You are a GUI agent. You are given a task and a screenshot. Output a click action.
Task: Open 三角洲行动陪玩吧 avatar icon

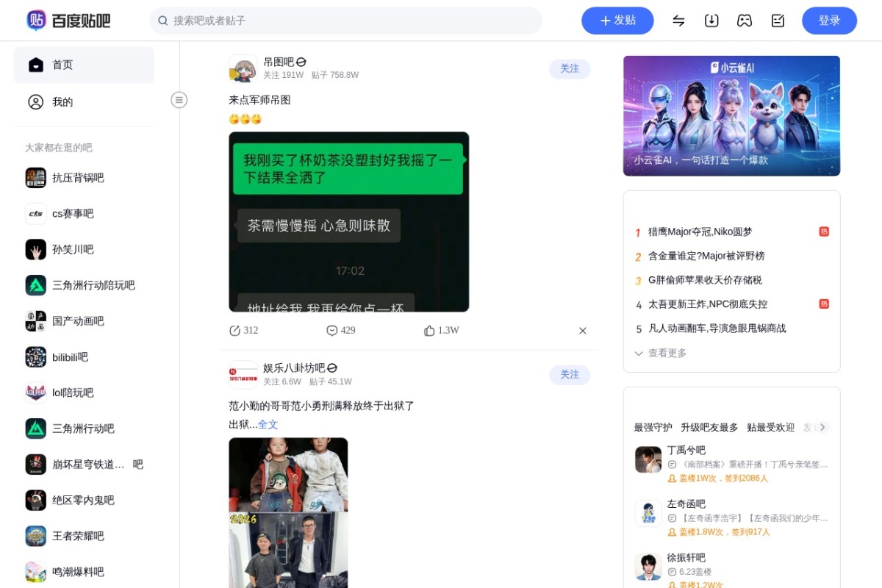coord(36,285)
